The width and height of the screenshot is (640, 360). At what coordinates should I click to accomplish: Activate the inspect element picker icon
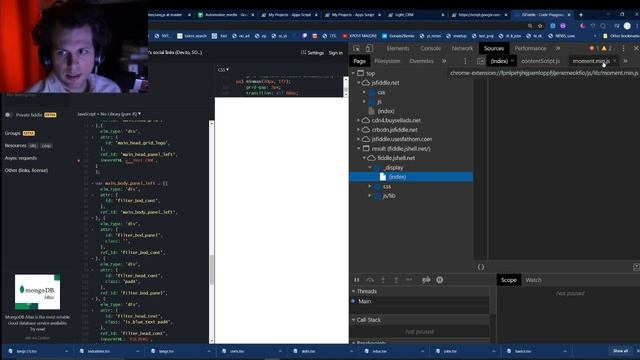pyautogui.click(x=356, y=48)
